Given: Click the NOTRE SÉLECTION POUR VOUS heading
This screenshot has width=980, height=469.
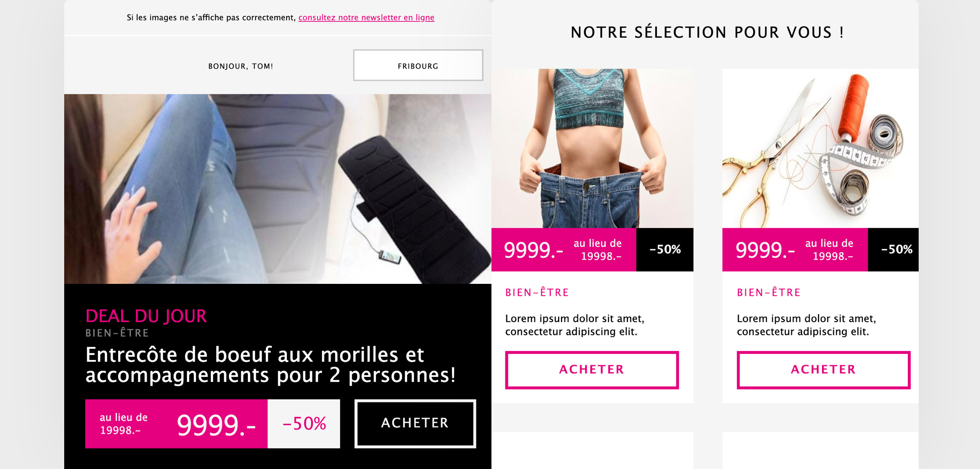Looking at the screenshot, I should [x=708, y=32].
